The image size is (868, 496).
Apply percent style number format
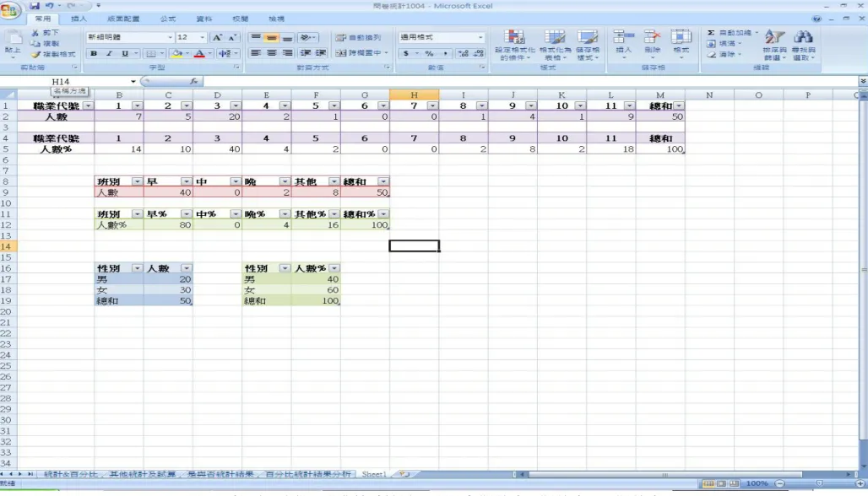coord(429,53)
